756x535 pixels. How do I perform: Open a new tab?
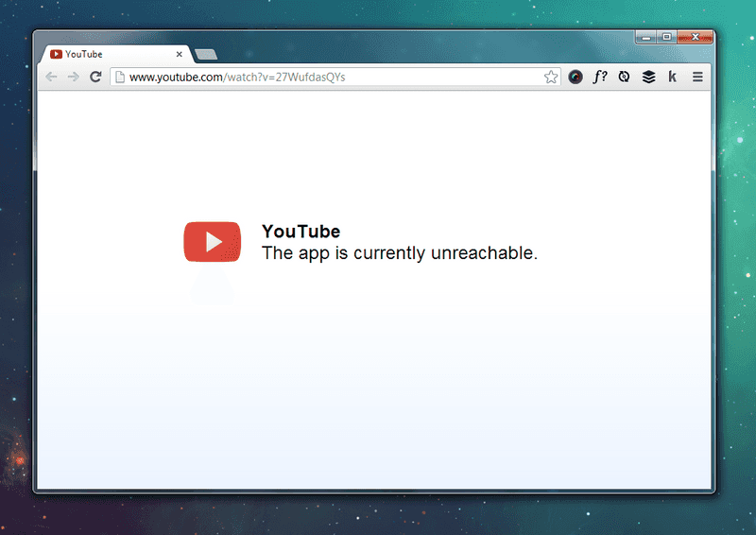(206, 55)
